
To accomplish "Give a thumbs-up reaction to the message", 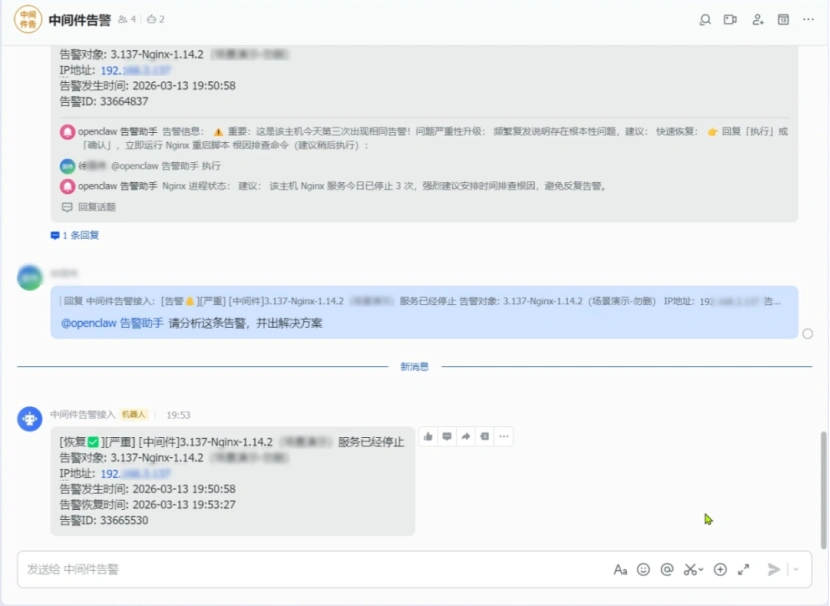I will (428, 435).
